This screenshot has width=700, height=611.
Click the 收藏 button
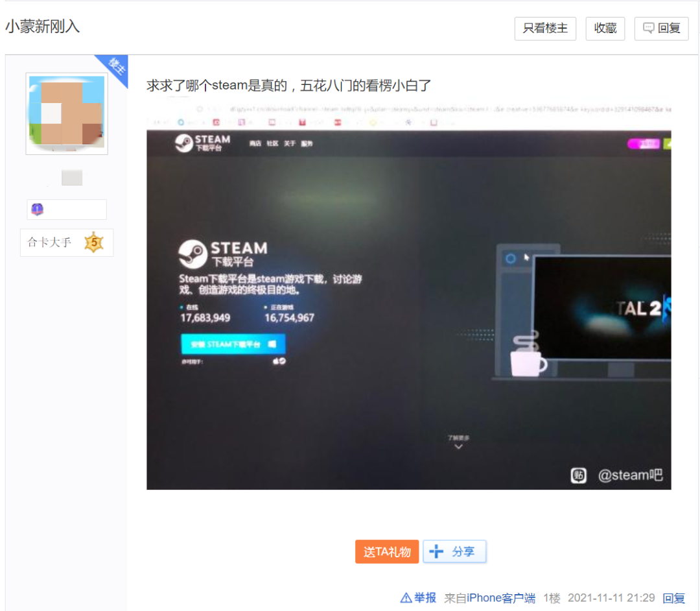tap(605, 29)
